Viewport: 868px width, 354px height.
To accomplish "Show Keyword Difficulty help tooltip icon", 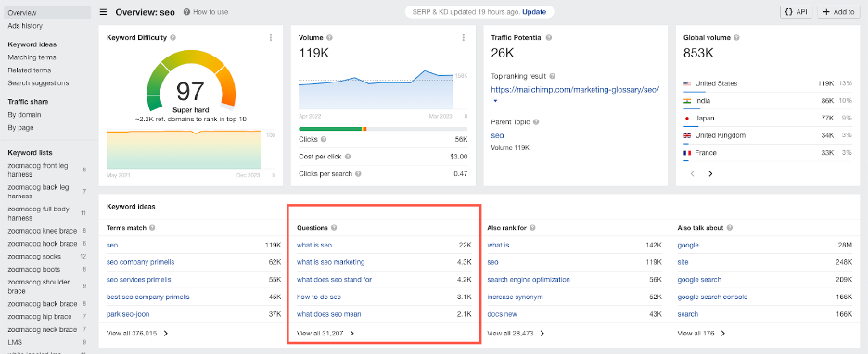I will [173, 38].
